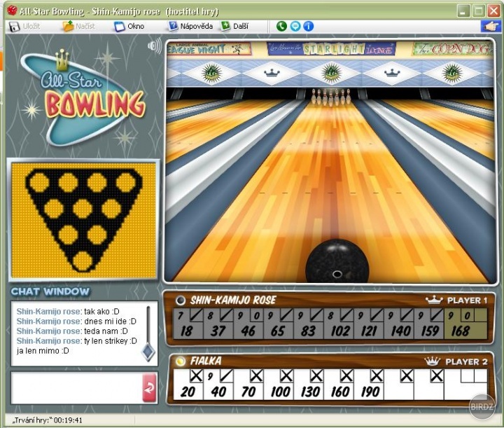The height and width of the screenshot is (428, 504).
Task: Click the blue chat bubble icon
Action: click(295, 26)
